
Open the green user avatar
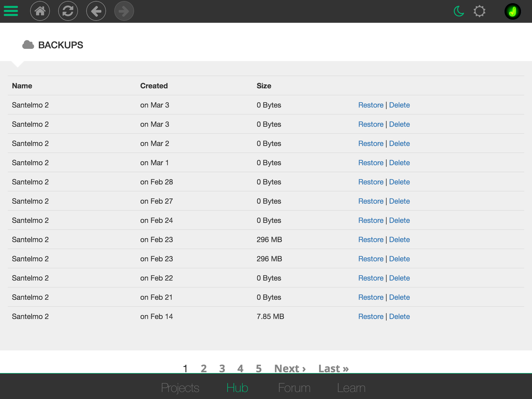point(513,11)
